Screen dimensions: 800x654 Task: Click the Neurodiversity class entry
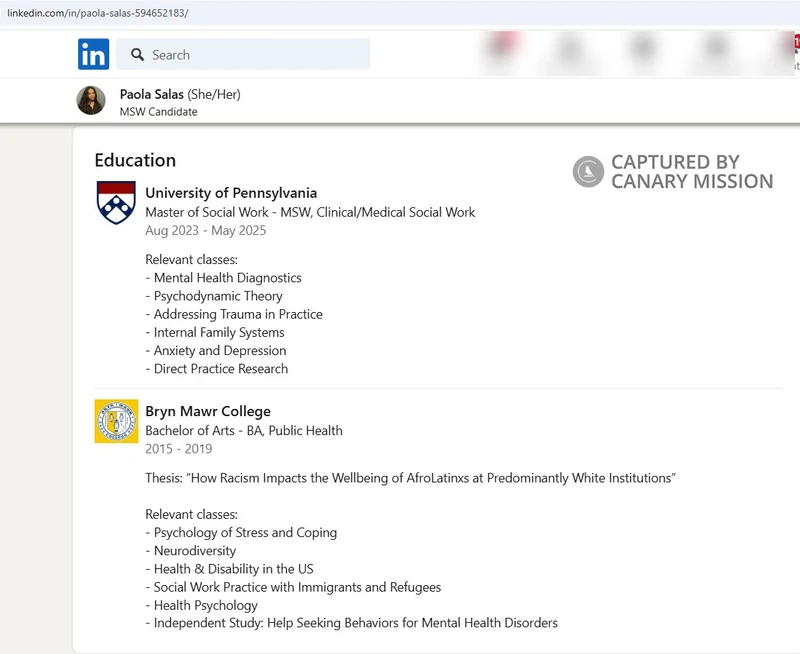pyautogui.click(x=191, y=551)
